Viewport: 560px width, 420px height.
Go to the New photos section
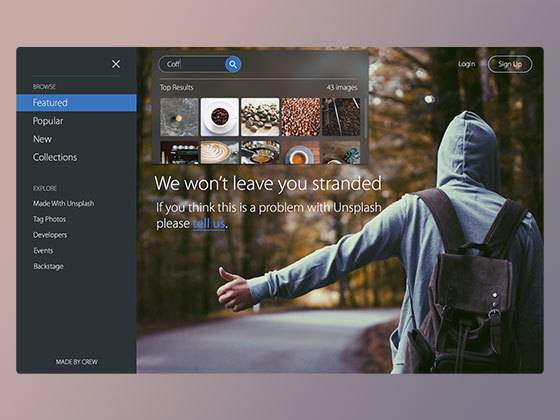coord(42,139)
